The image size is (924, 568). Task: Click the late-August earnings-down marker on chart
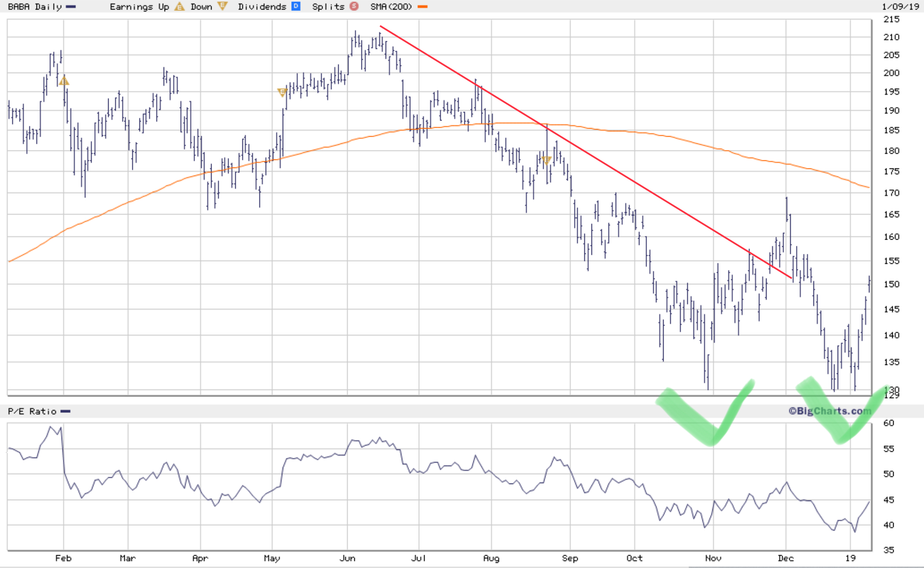(546, 160)
